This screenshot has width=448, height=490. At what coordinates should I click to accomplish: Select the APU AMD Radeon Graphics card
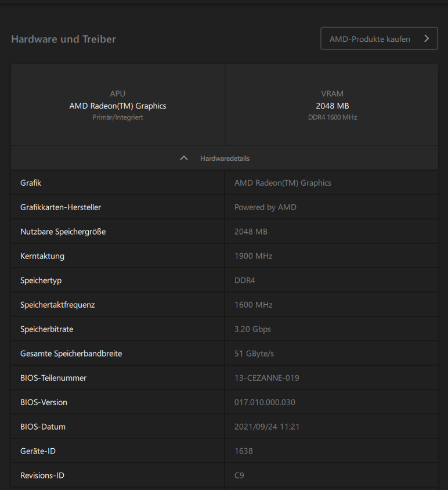[x=118, y=105]
